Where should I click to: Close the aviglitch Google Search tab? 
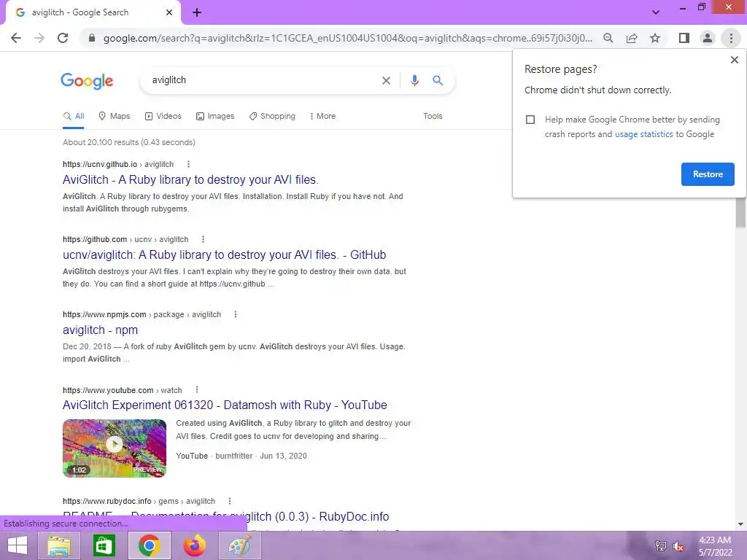pos(169,12)
